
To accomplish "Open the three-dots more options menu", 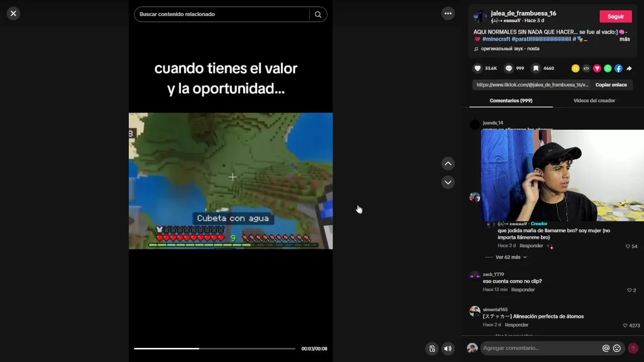I will point(448,14).
